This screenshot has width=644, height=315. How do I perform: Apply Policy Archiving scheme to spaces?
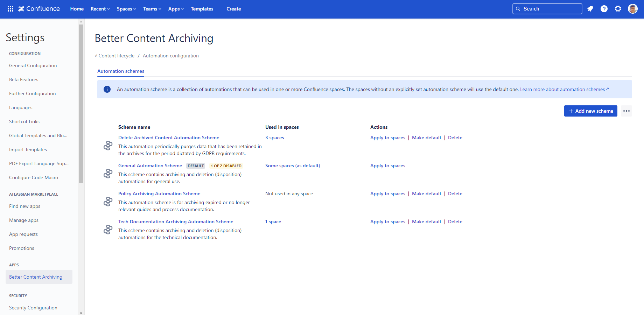(388, 194)
